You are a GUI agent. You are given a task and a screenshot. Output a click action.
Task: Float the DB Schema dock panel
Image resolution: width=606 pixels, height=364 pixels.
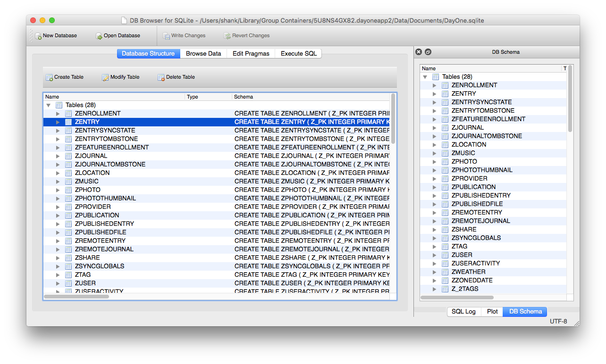[428, 52]
